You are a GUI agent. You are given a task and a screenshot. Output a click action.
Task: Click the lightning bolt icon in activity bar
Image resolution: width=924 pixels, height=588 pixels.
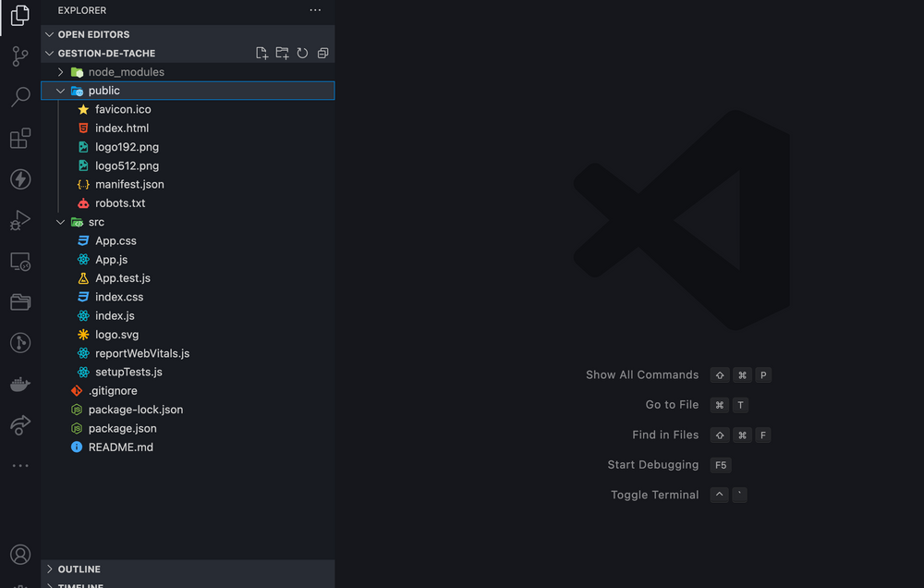(x=20, y=179)
